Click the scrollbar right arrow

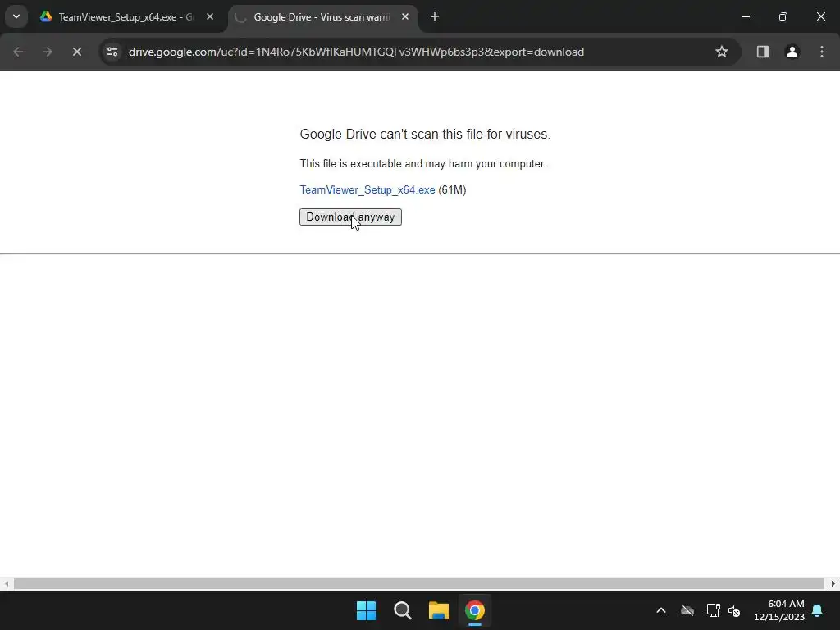pos(833,584)
